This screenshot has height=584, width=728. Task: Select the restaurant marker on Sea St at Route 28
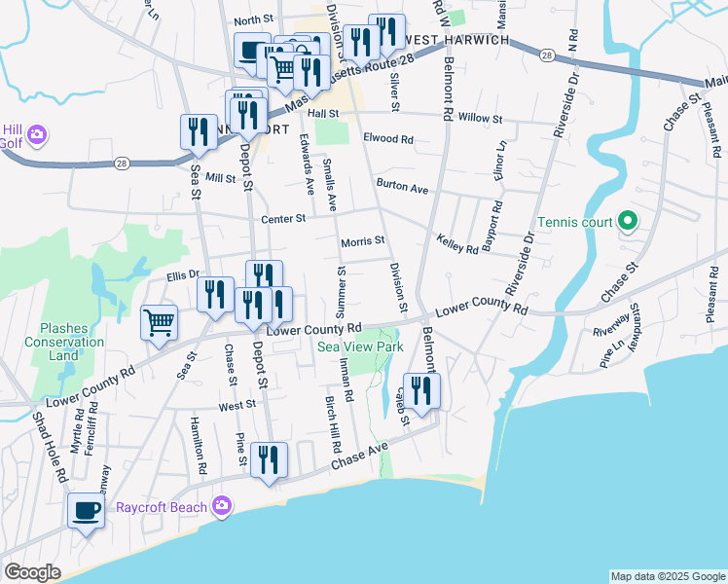199,135
